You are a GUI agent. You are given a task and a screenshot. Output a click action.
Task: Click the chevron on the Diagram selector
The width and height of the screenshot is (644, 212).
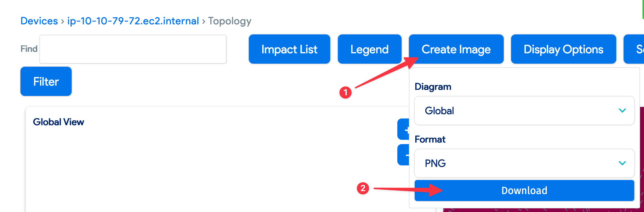coord(622,111)
